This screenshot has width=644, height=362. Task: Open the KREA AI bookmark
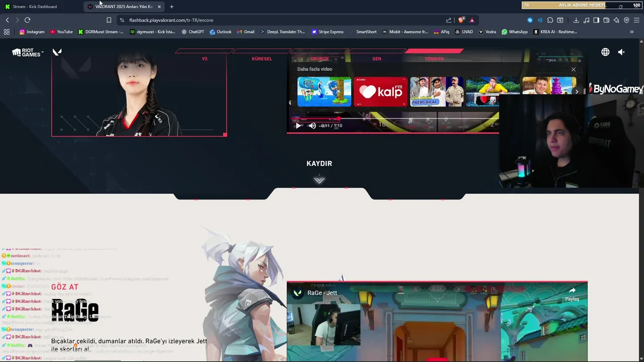coord(555,32)
